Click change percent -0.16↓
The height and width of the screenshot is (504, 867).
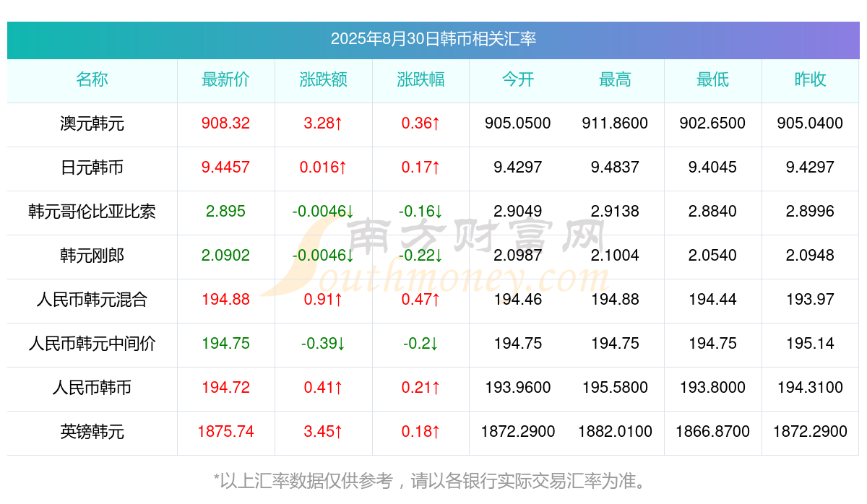[x=421, y=212]
